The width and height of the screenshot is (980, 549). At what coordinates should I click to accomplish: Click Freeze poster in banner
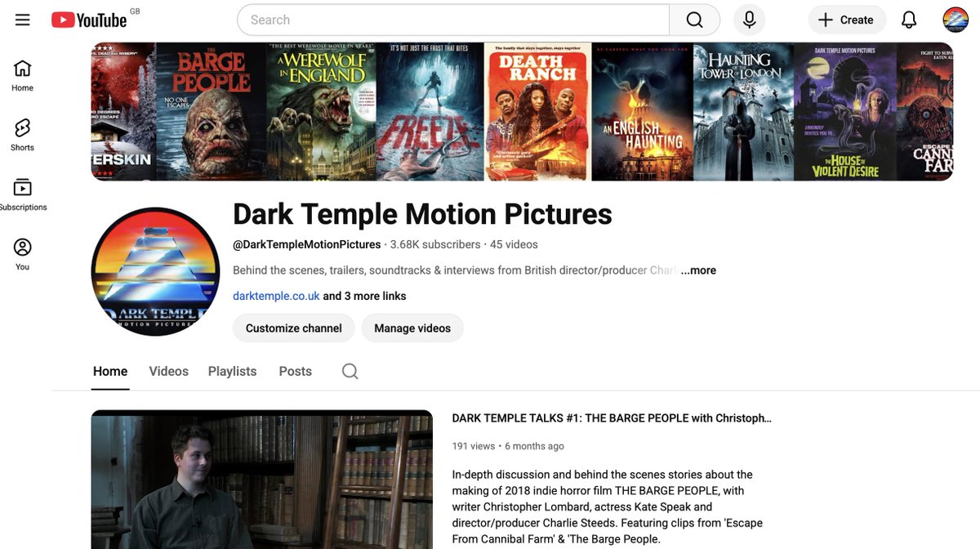(430, 111)
